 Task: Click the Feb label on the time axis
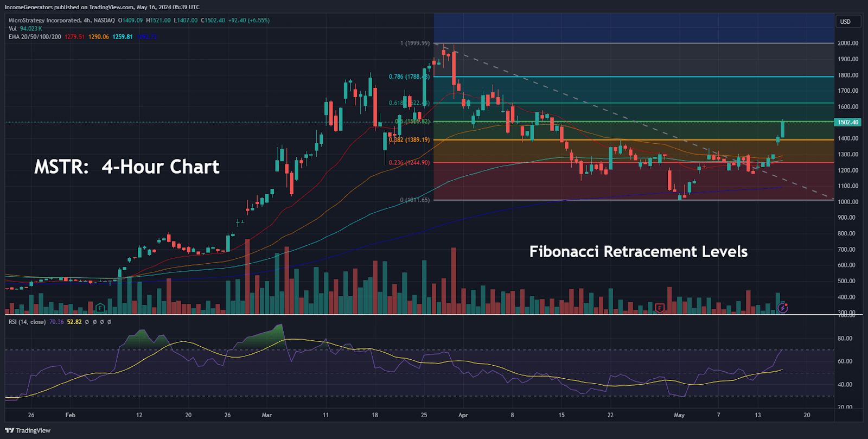coord(71,415)
